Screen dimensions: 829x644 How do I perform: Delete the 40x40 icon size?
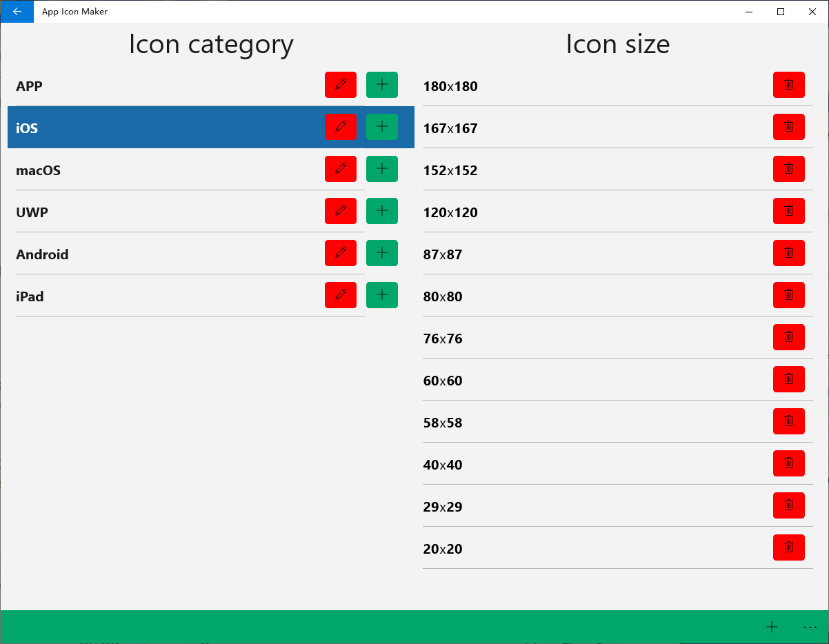click(x=789, y=463)
